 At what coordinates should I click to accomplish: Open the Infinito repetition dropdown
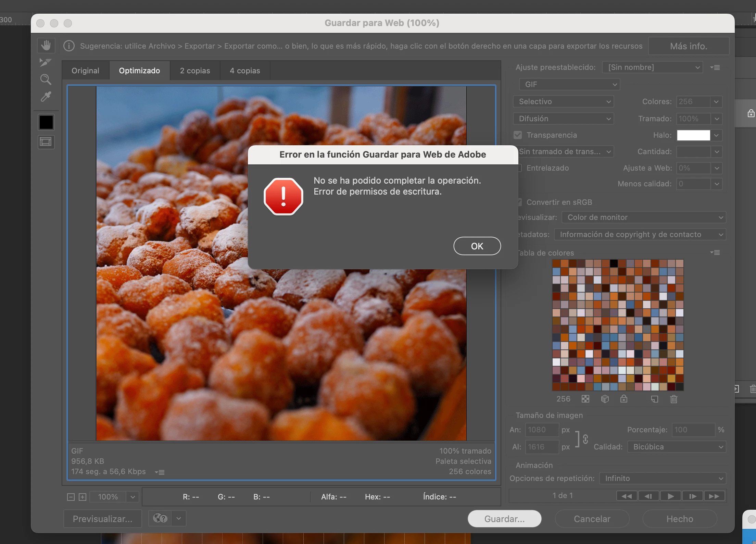tap(663, 478)
